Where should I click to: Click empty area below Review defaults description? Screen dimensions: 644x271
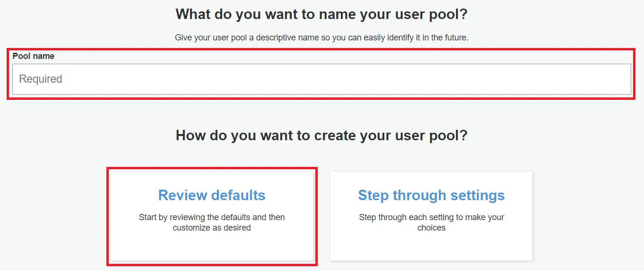[211, 247]
